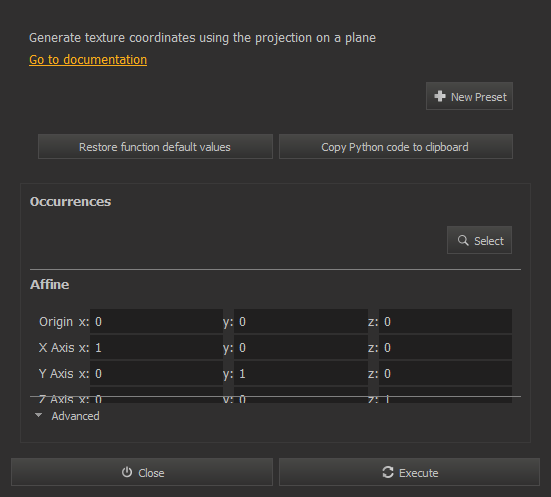
Task: Restore function default values
Action: click(x=155, y=147)
